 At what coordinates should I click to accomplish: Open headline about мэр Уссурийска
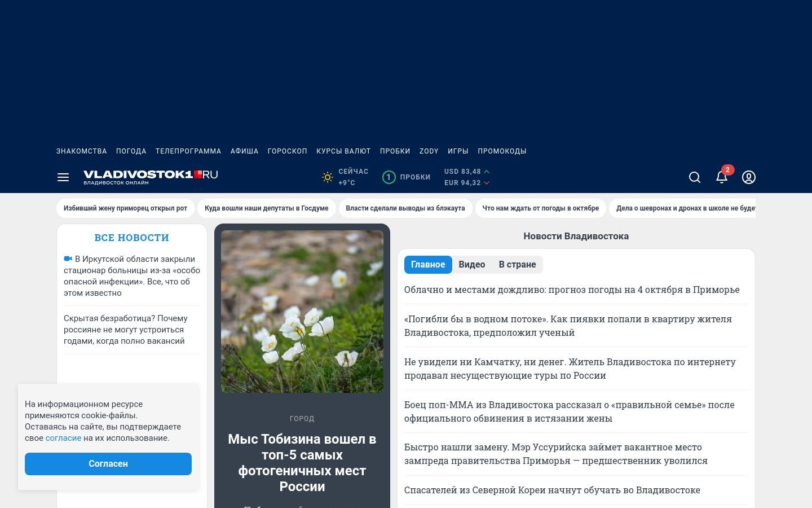[556, 454]
